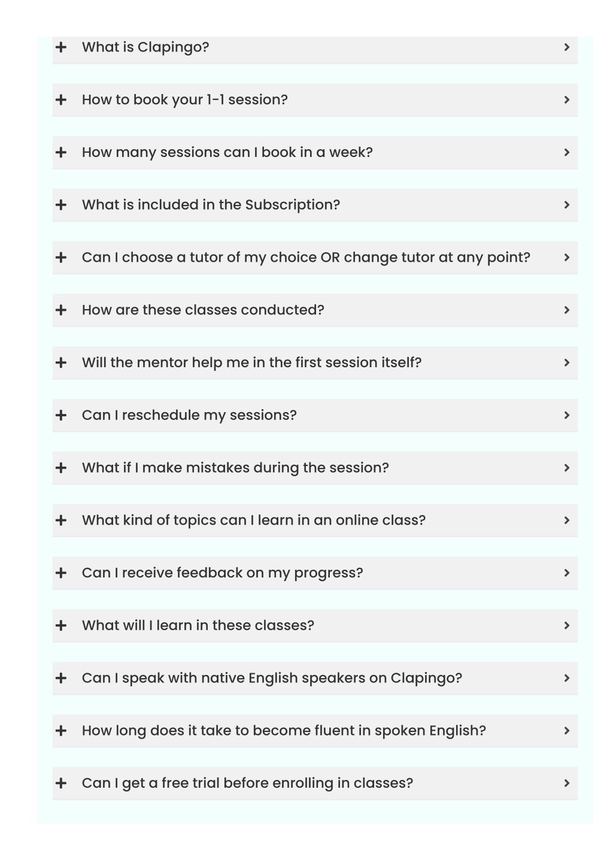The height and width of the screenshot is (868, 613).
Task: Open the "What kind of topics can I learn in an online class?" question
Action: click(x=254, y=520)
